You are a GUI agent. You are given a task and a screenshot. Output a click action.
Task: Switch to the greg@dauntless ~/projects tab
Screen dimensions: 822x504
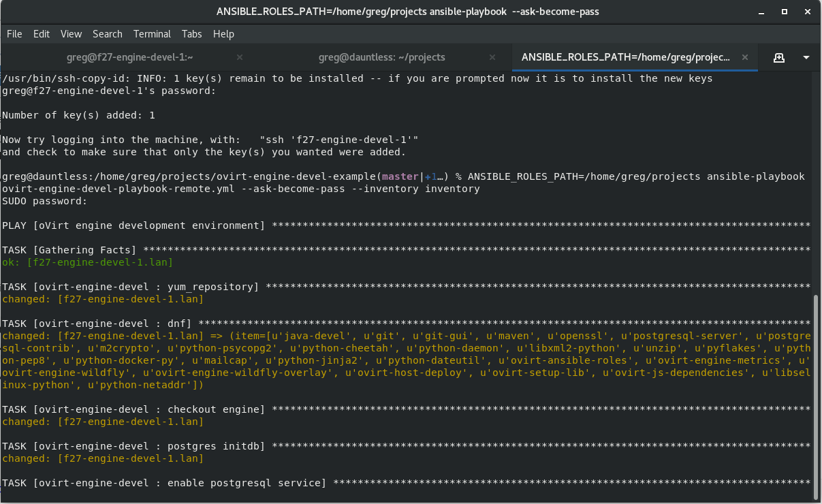coord(381,58)
